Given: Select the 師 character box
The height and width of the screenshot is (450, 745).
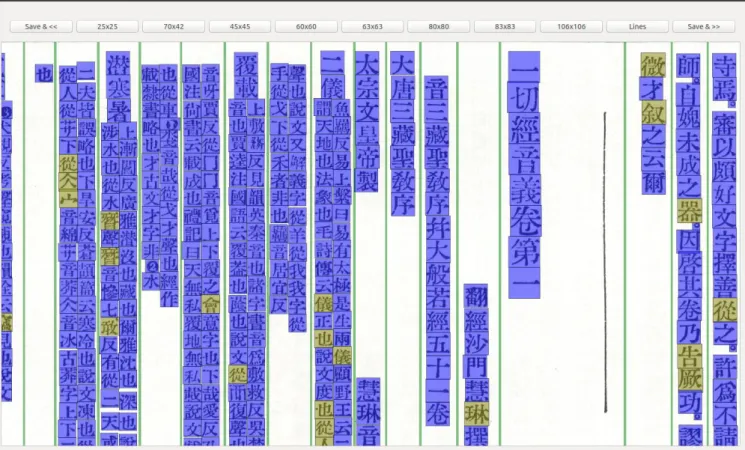Looking at the screenshot, I should pos(688,66).
